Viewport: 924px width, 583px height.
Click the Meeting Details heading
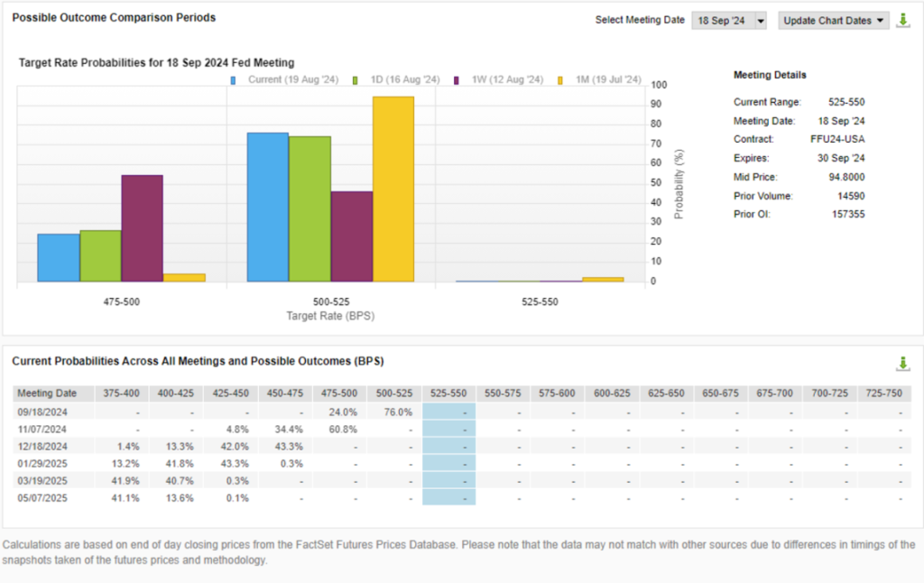point(770,75)
